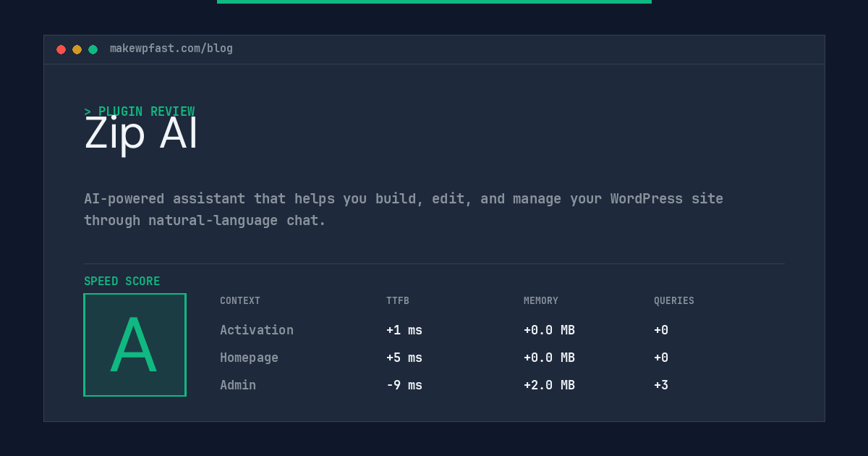Click the SPEED SCORE label
The image size is (868, 456).
122,282
